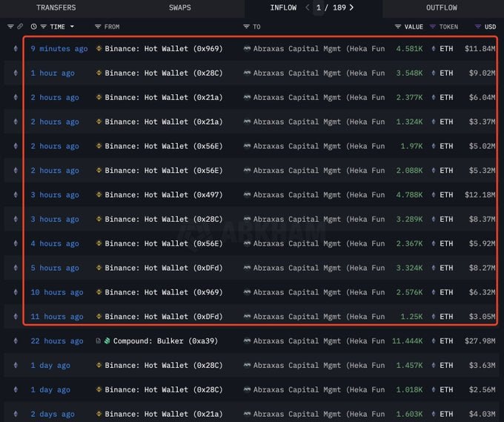The width and height of the screenshot is (504, 422).
Task: Open the FROM column filter
Action: click(98, 27)
